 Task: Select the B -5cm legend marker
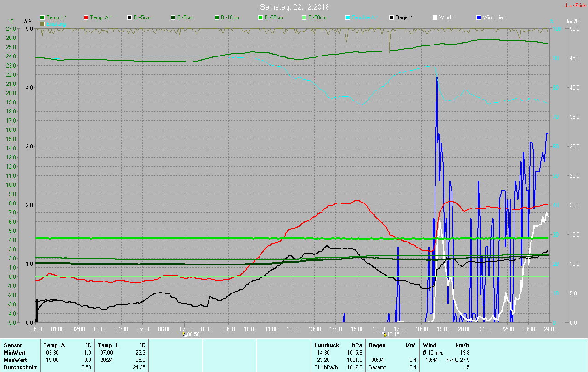tap(173, 17)
